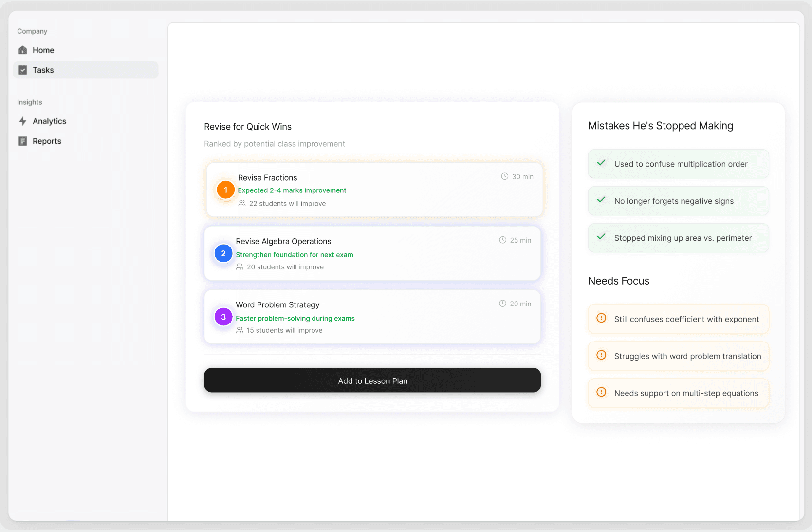The height and width of the screenshot is (532, 812).
Task: Click clock icon beside 30 min
Action: click(505, 177)
